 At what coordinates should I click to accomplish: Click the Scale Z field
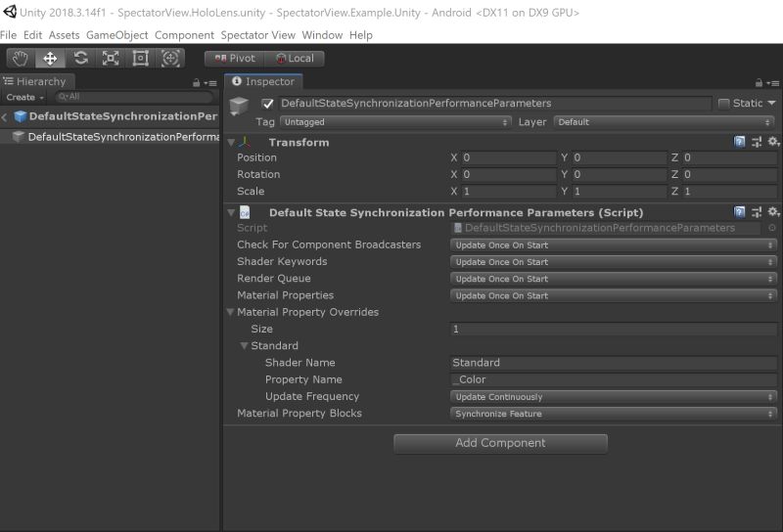tap(729, 192)
